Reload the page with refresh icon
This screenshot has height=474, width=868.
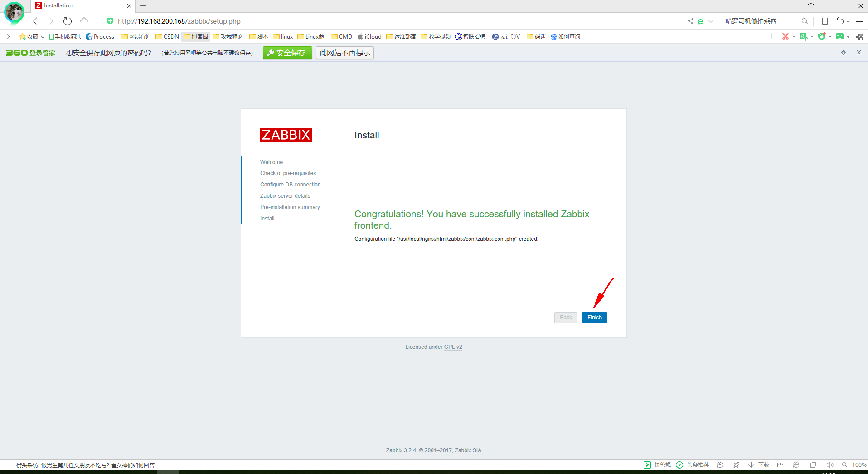click(68, 21)
